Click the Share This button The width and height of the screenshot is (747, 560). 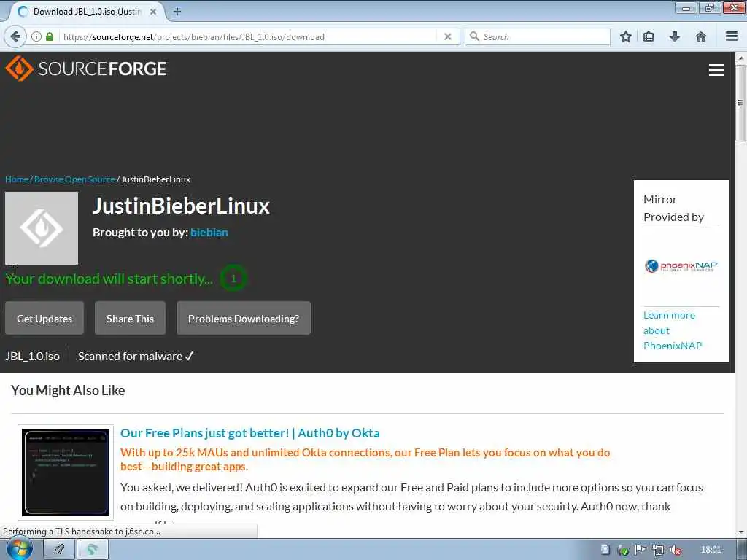point(130,318)
